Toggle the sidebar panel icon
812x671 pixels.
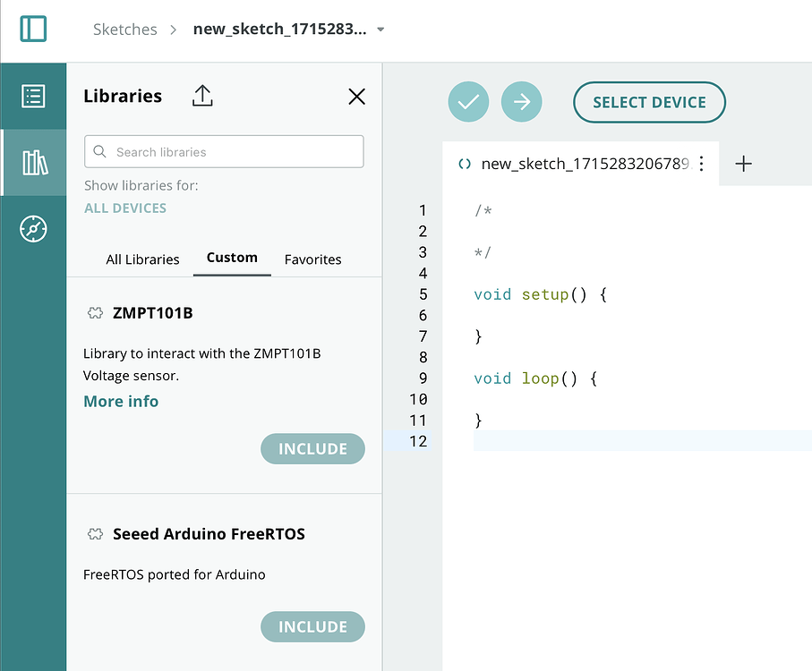click(x=33, y=29)
